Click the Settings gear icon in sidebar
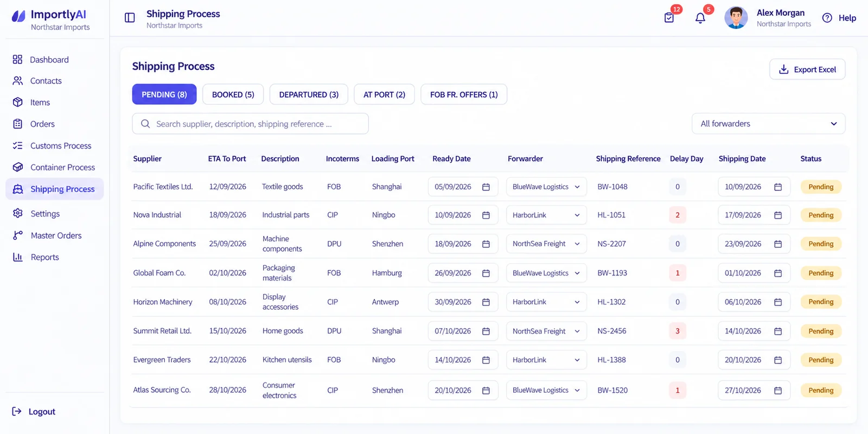Image resolution: width=868 pixels, height=434 pixels. [18, 214]
